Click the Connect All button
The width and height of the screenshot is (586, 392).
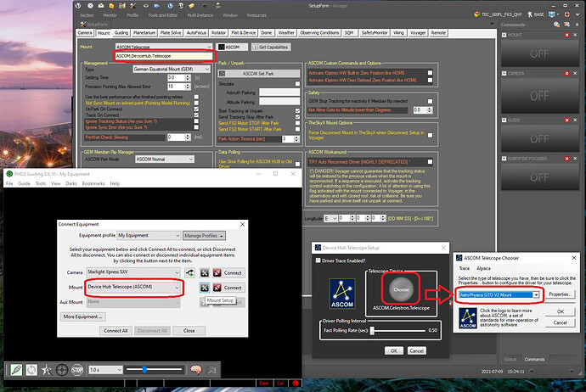pyautogui.click(x=116, y=331)
